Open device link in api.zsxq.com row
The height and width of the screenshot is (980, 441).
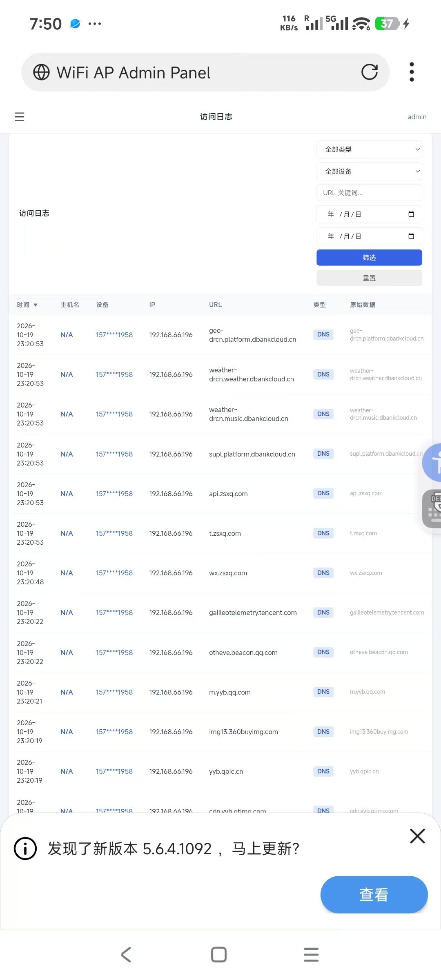[x=114, y=494]
